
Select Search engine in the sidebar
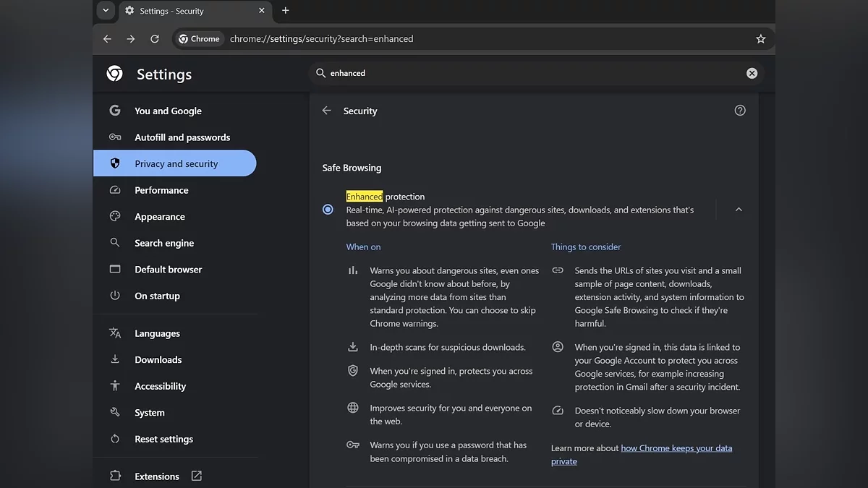pos(164,243)
